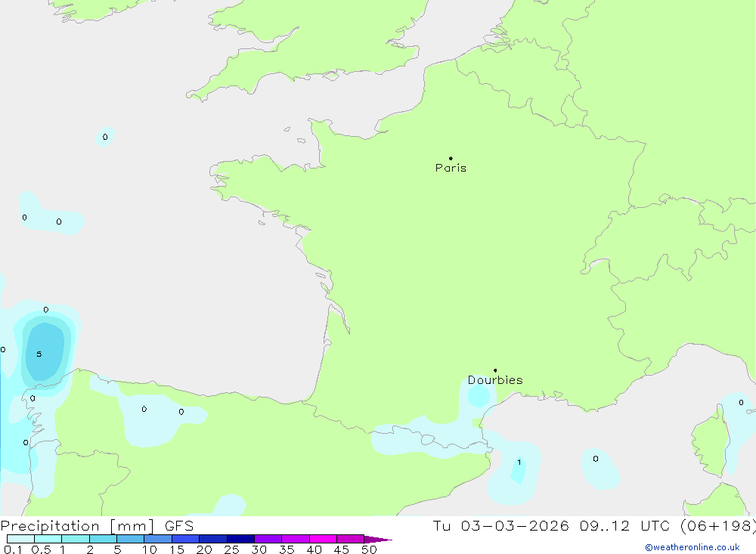
Task: Click the legend value "0.5"
Action: coord(41,549)
